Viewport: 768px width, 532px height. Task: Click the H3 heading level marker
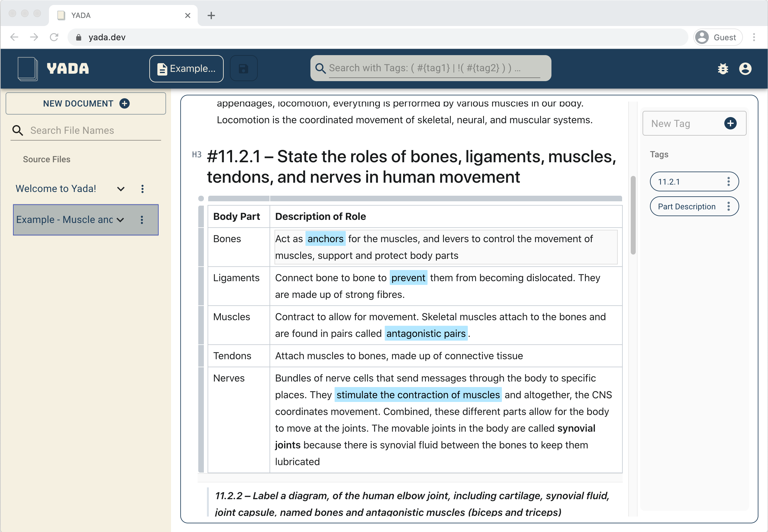pos(196,155)
